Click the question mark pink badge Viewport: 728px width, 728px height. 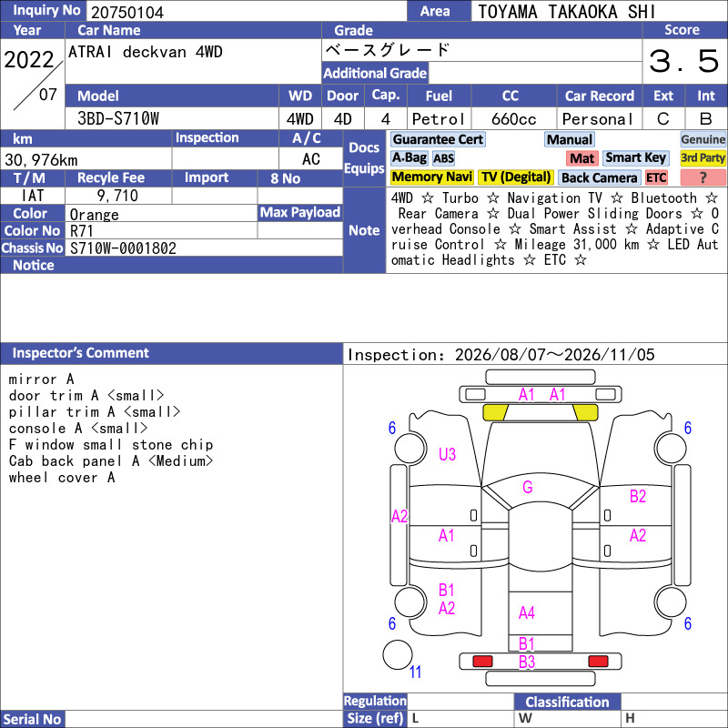coord(703,177)
